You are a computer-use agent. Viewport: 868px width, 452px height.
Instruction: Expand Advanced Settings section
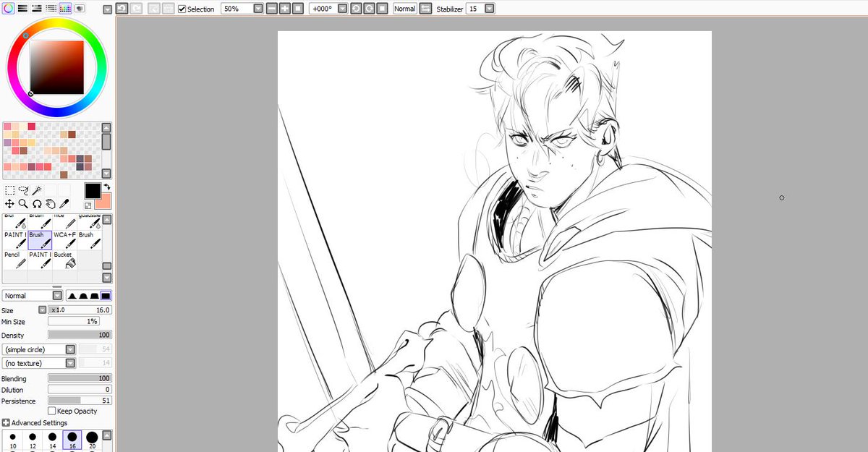point(6,423)
